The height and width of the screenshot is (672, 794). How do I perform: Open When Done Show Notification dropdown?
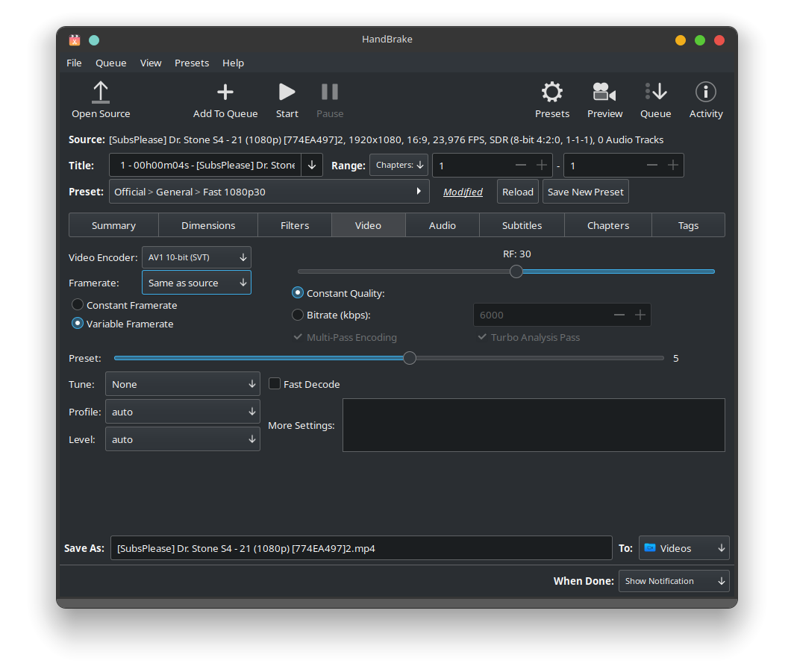point(674,581)
